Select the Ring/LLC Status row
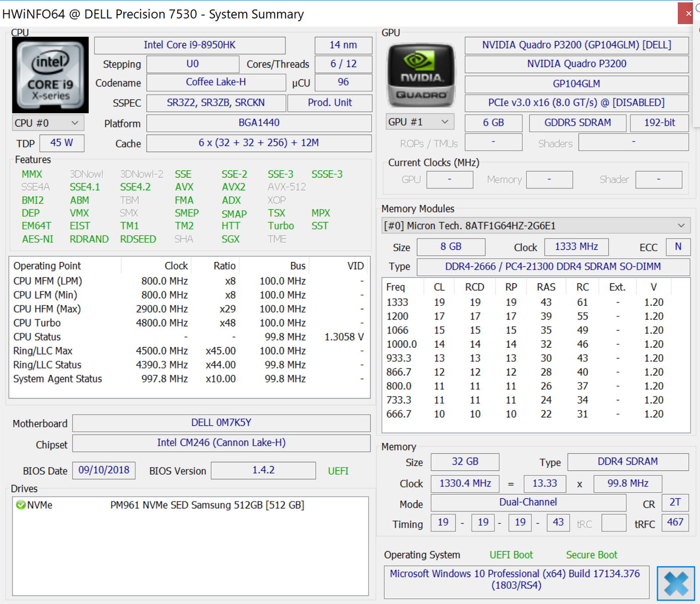The image size is (700, 604). (x=189, y=365)
